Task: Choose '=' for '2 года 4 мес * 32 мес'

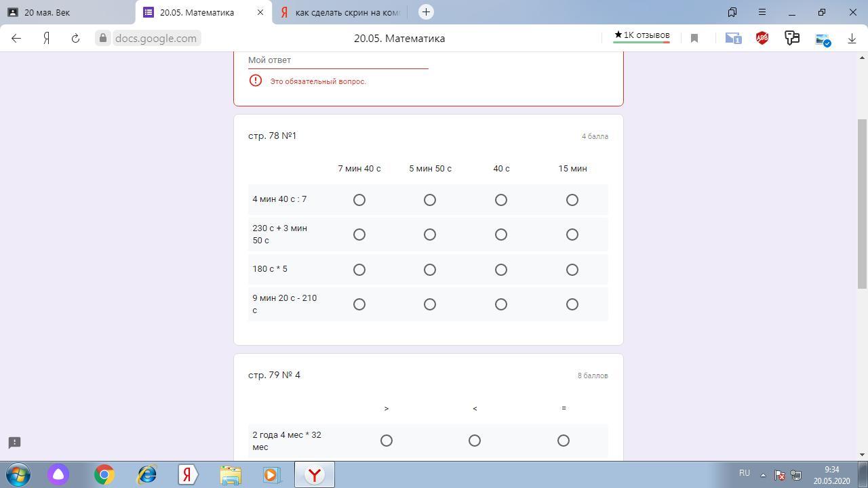Action: coord(564,441)
